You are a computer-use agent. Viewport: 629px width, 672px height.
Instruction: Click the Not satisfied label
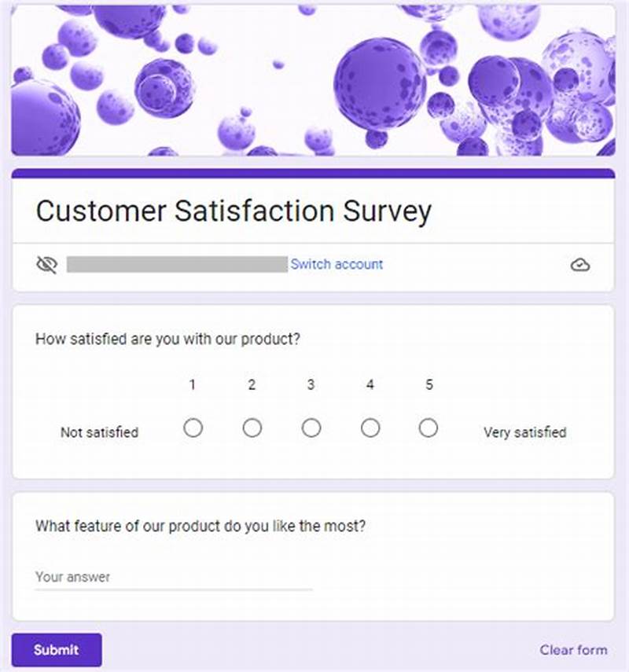[100, 431]
